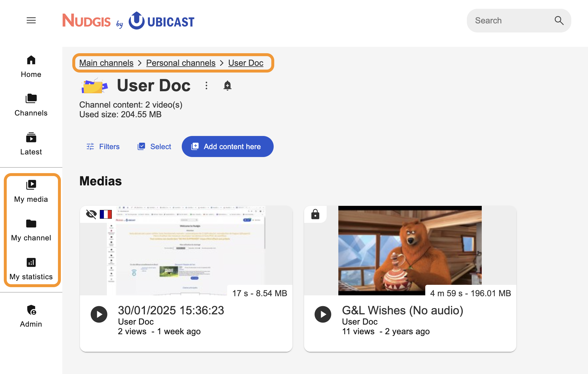This screenshot has height=374, width=588.
Task: Toggle channel notification bell subscription
Action: 227,86
